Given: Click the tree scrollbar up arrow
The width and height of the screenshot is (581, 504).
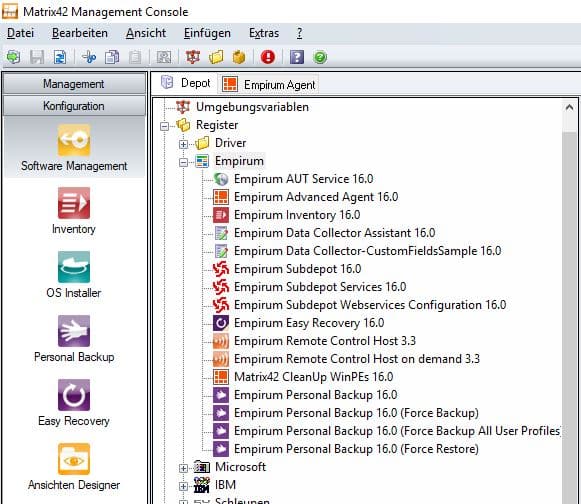Looking at the screenshot, I should pos(569,108).
